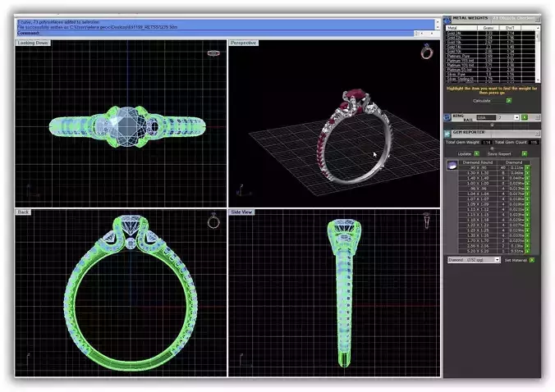The image size is (555, 392).
Task: Click the ring thumbnail in Looking Down viewport
Action: [213, 53]
